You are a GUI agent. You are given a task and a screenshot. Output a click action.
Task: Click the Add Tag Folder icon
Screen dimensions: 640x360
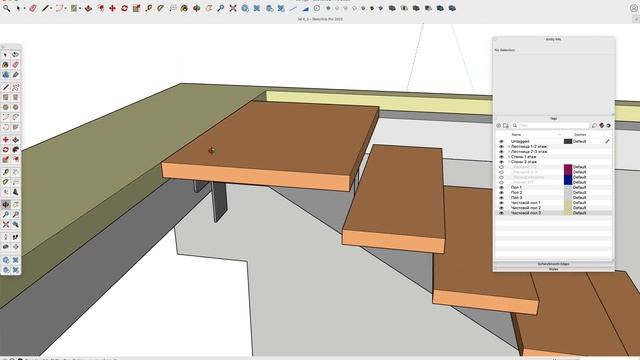(x=506, y=126)
